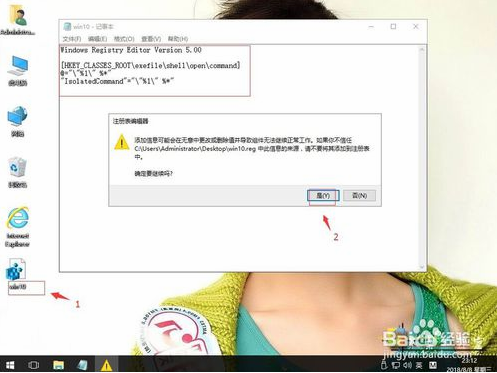Select the win10 registry file on desktop
The image size is (497, 373).
(x=17, y=274)
